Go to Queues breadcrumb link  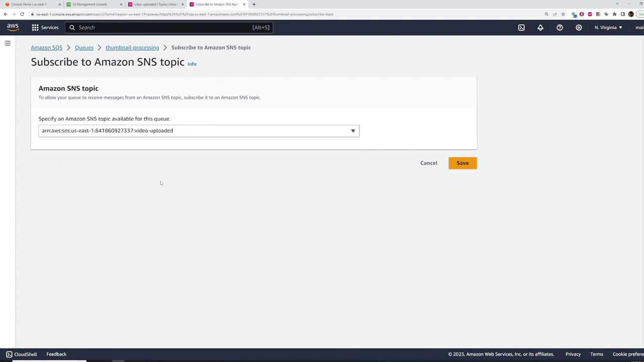click(x=84, y=48)
